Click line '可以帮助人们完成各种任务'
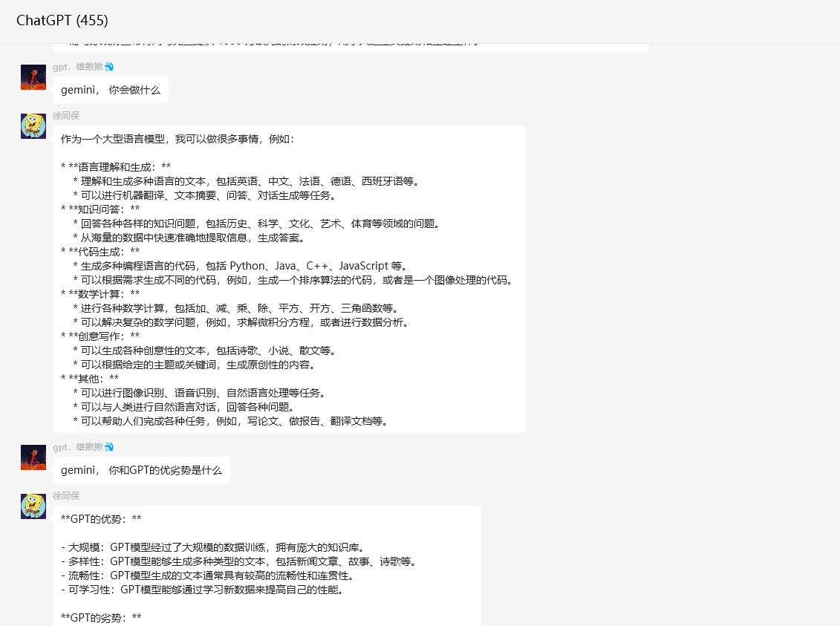The width and height of the screenshot is (840, 626). click(231, 421)
